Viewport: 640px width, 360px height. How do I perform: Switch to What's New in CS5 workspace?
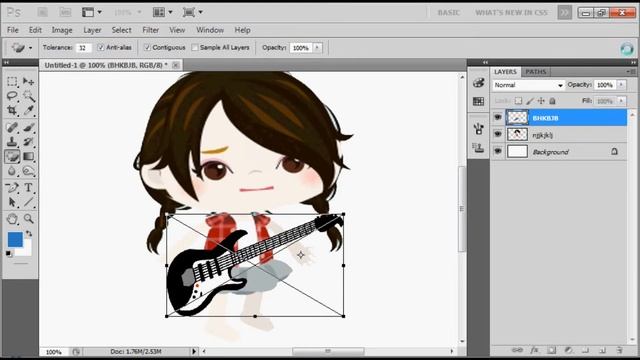click(511, 12)
